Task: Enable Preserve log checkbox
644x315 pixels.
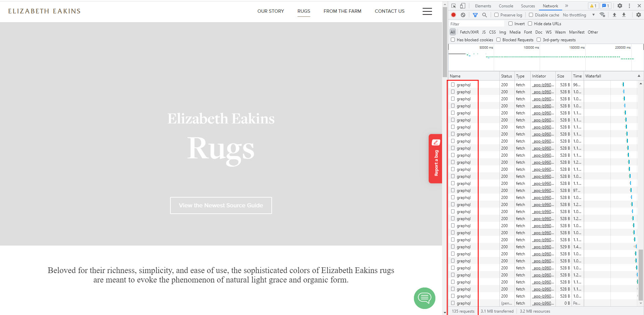Action: tap(496, 15)
